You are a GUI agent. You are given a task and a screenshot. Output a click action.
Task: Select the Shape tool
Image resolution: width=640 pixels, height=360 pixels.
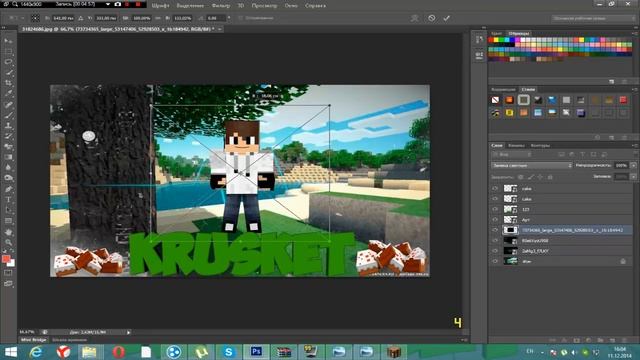coord(8,221)
